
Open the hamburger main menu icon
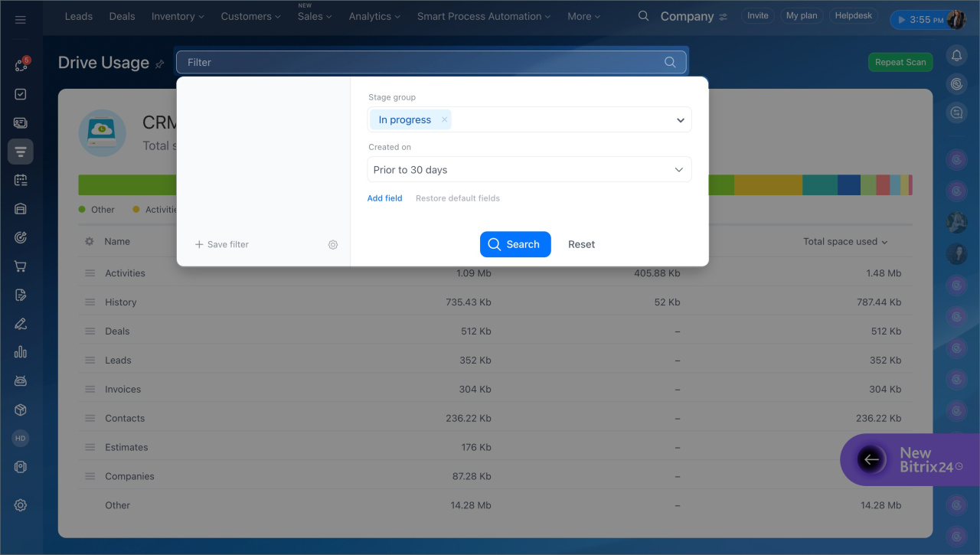click(21, 19)
